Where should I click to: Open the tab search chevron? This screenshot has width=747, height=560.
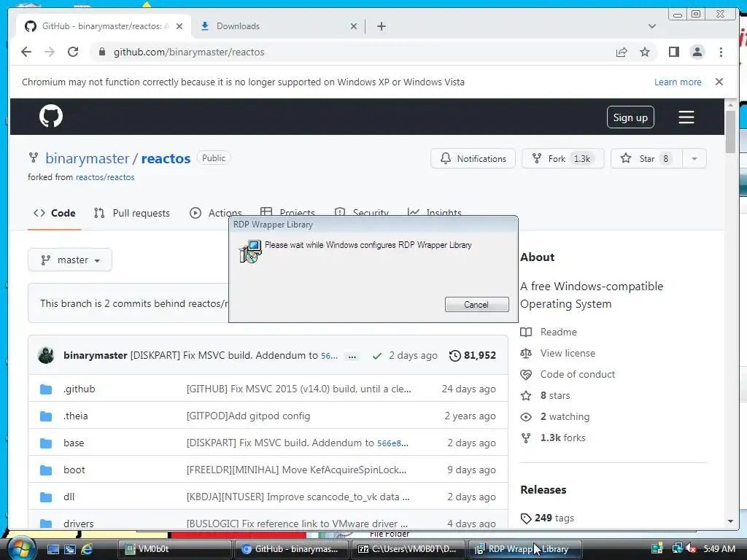651,26
